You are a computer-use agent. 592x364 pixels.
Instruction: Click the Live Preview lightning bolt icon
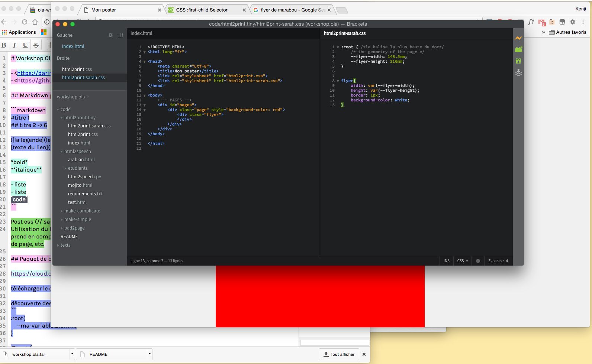(518, 38)
